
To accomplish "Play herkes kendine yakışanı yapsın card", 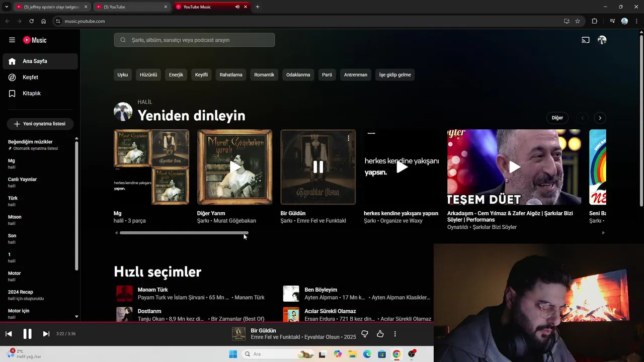I will tap(401, 167).
